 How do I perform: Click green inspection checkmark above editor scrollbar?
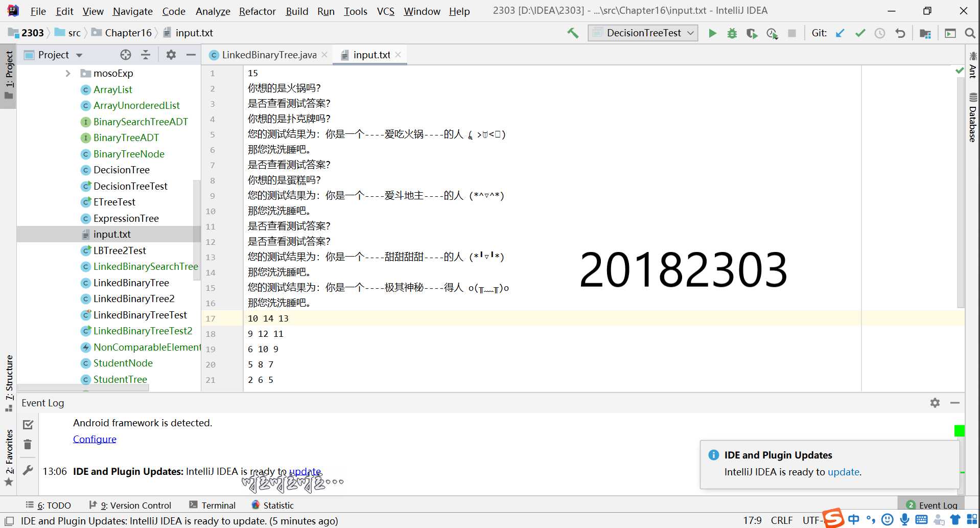959,71
